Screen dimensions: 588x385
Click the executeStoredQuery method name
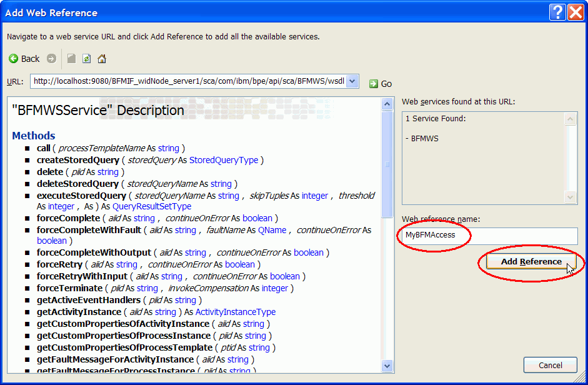coord(81,196)
